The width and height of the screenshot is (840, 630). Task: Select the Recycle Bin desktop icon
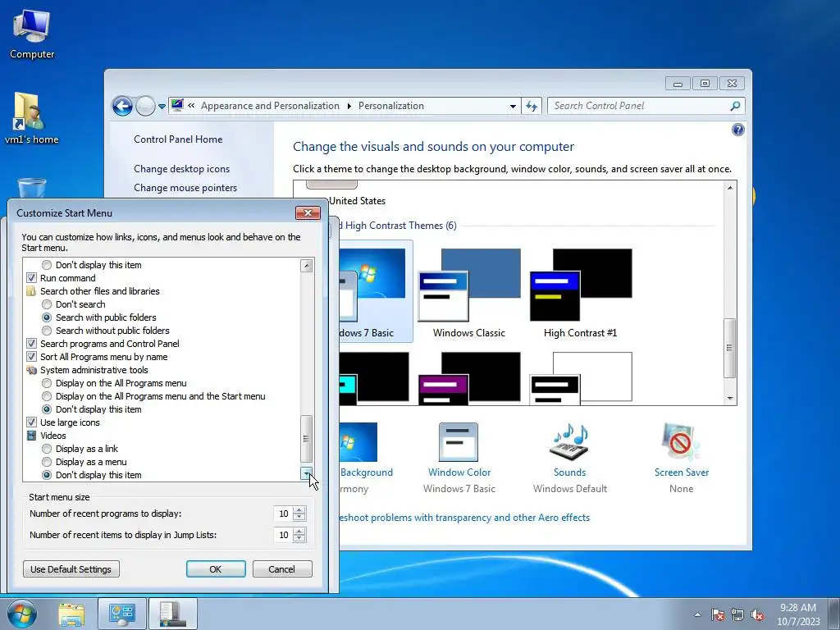[32, 188]
